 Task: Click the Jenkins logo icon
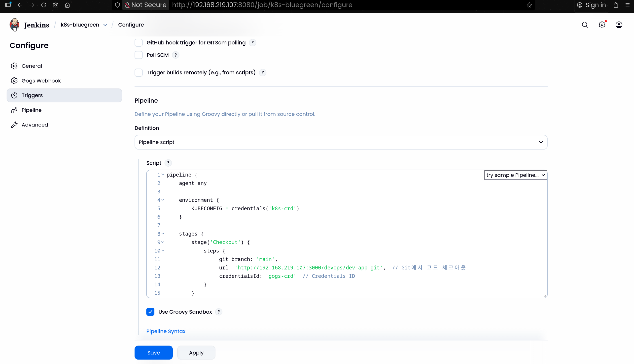[14, 25]
